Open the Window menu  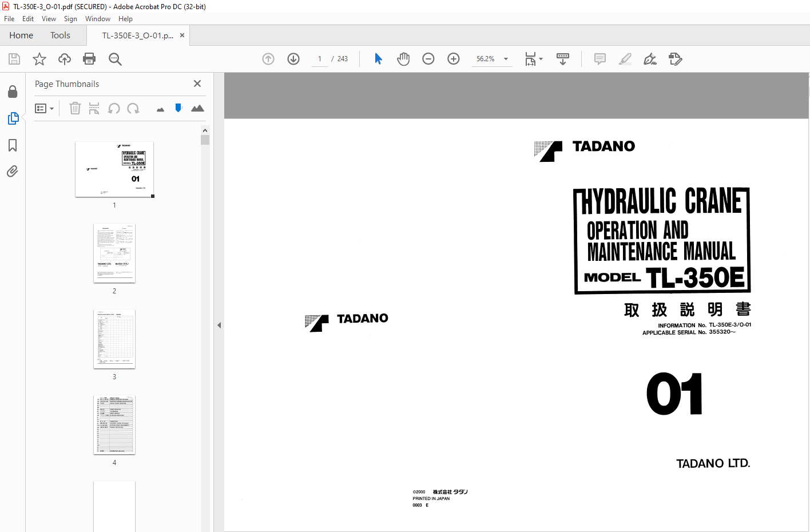coord(98,19)
